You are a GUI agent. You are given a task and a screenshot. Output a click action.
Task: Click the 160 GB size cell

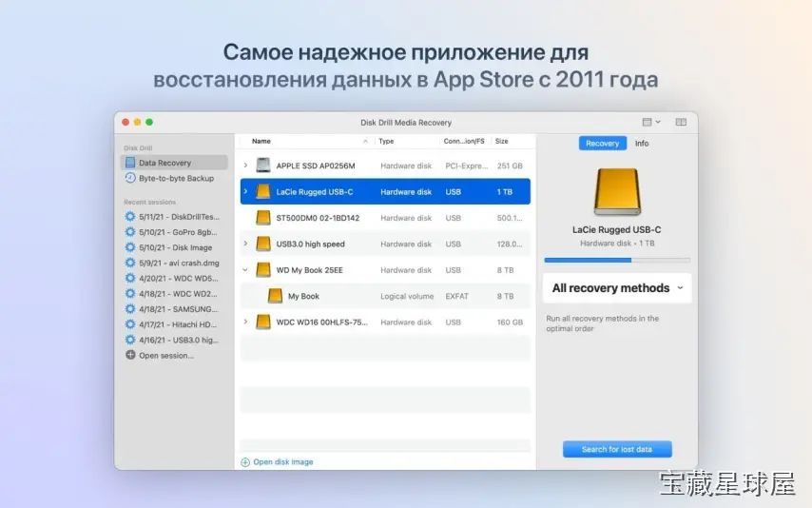tap(510, 322)
